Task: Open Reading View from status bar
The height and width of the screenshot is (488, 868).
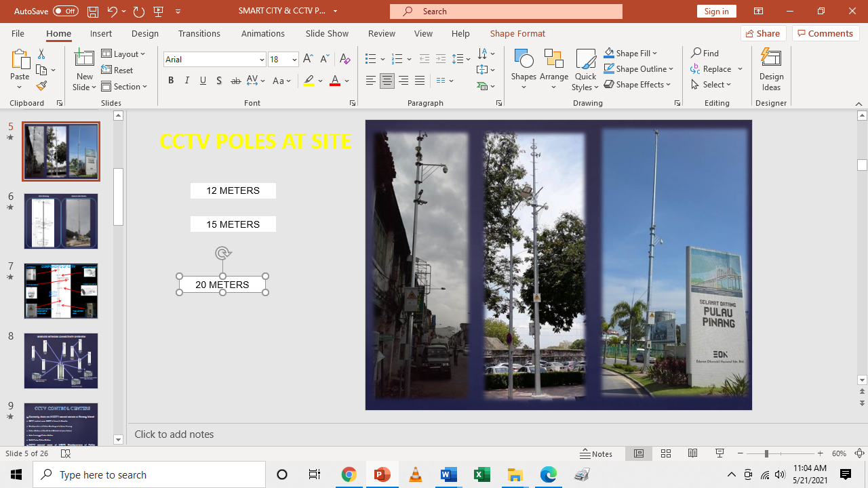Action: point(692,453)
